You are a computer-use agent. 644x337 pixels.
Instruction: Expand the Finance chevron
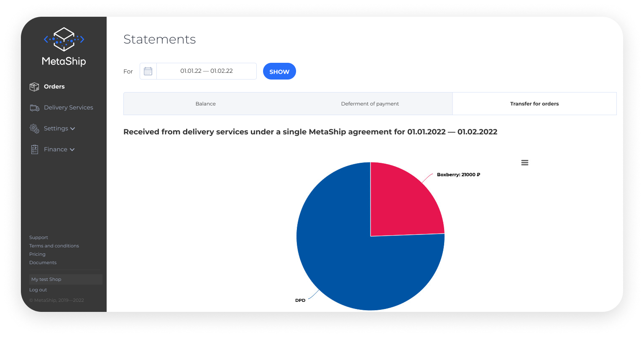(72, 149)
